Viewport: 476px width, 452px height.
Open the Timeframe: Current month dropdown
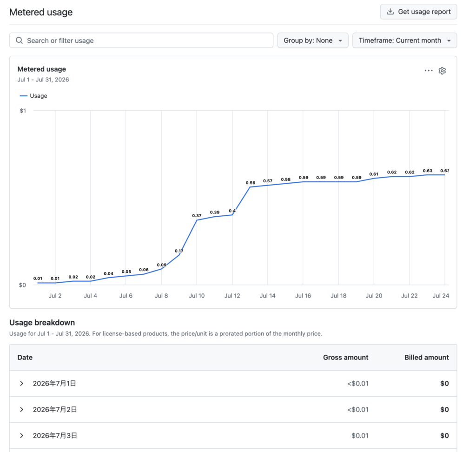coord(404,40)
